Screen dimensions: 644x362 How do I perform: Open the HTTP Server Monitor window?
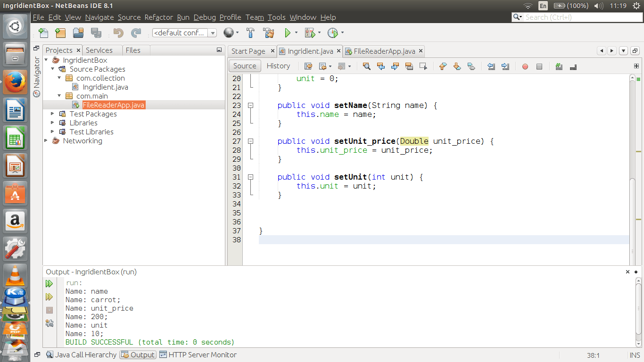pos(198,355)
